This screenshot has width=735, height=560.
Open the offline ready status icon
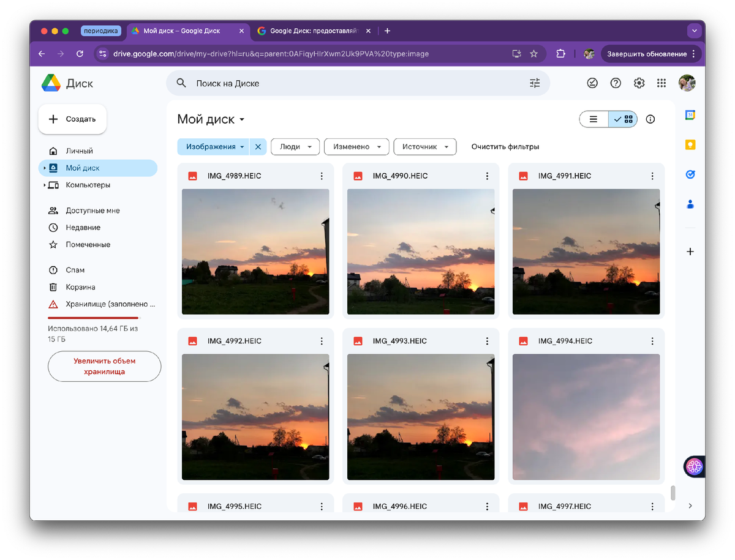592,83
